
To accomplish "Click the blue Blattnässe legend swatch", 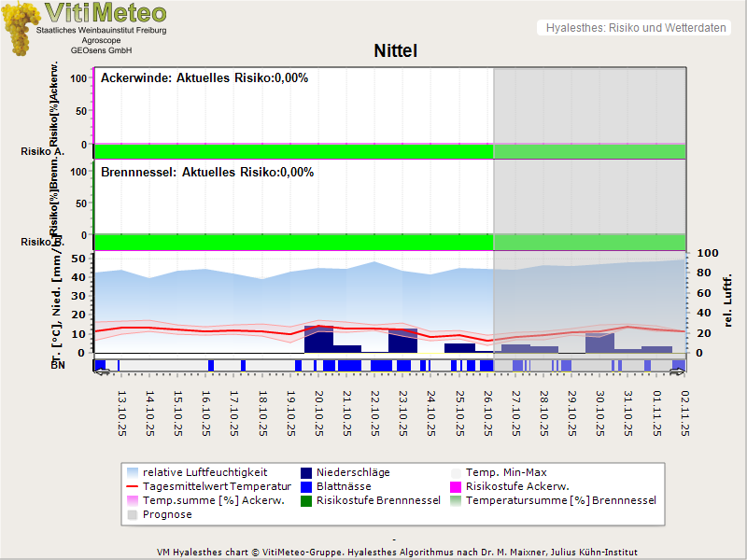I will coord(305,486).
